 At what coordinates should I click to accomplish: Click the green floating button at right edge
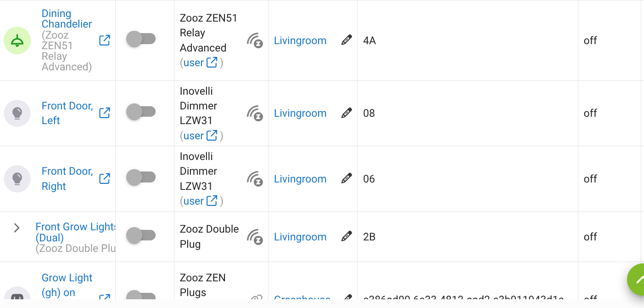click(x=636, y=279)
